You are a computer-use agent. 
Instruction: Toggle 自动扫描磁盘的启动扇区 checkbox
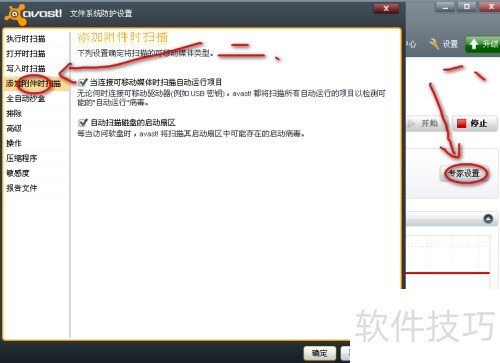click(83, 122)
